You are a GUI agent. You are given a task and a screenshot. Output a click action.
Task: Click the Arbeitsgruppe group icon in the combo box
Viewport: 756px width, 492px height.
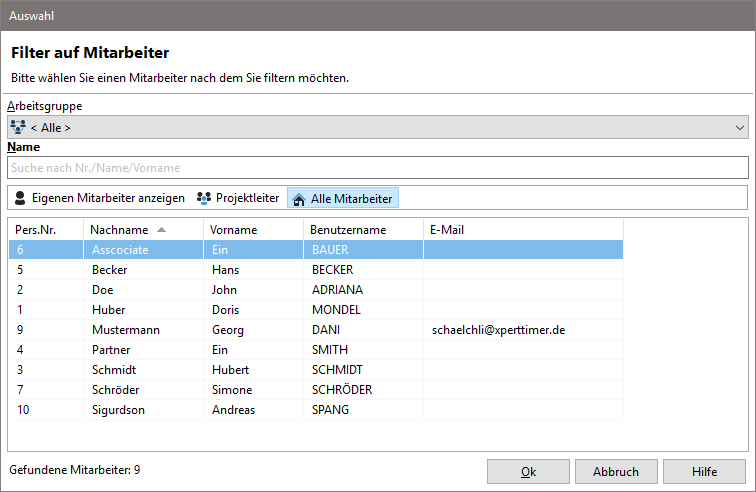18,127
